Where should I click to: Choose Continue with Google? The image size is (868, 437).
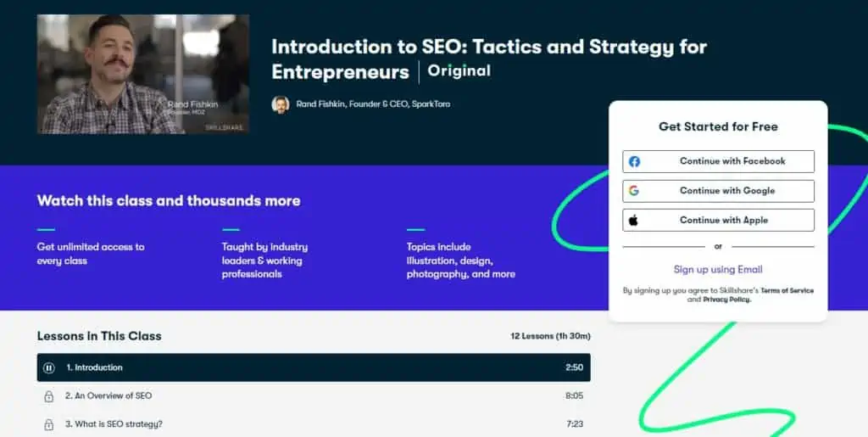click(x=718, y=191)
